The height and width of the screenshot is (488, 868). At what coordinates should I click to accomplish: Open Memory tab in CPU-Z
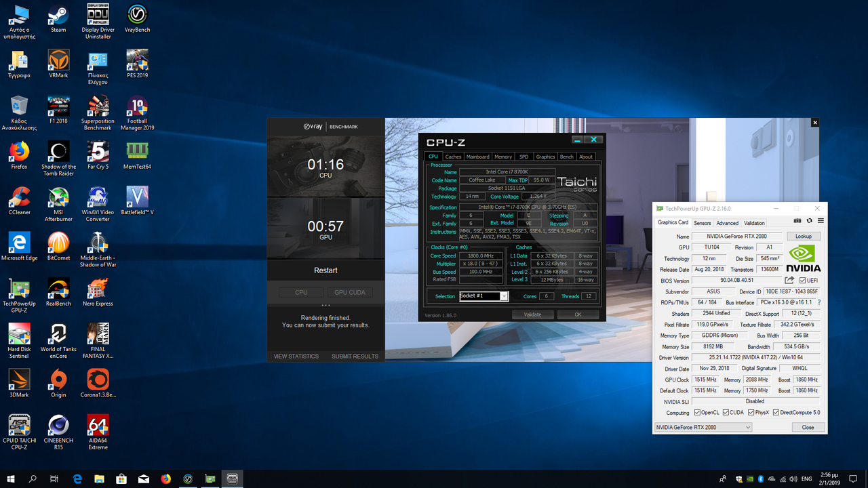[503, 157]
